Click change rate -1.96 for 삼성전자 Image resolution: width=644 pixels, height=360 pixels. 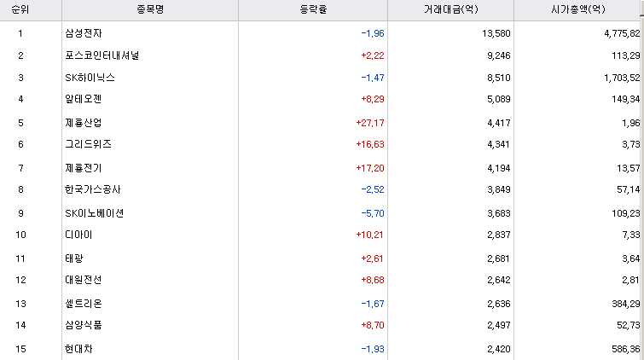click(373, 33)
